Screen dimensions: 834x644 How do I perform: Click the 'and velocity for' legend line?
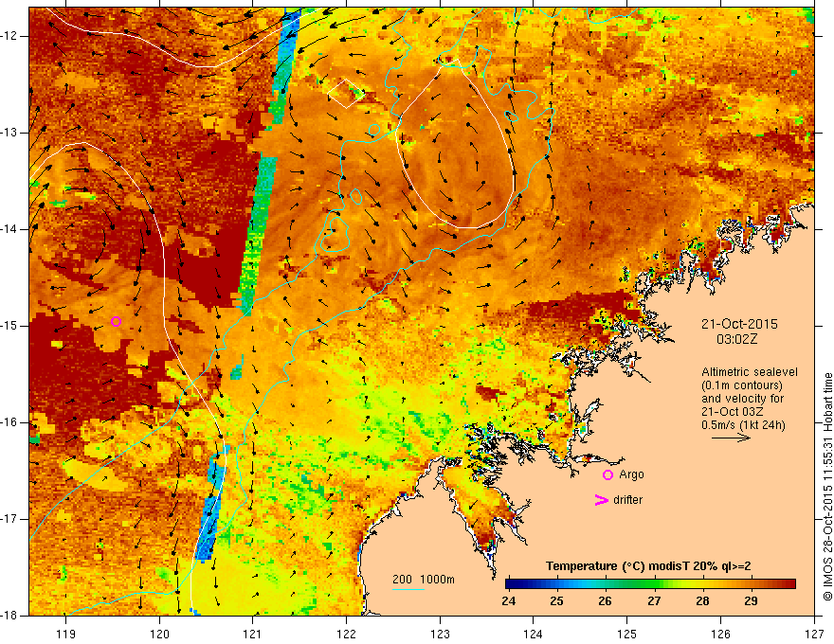[742, 399]
